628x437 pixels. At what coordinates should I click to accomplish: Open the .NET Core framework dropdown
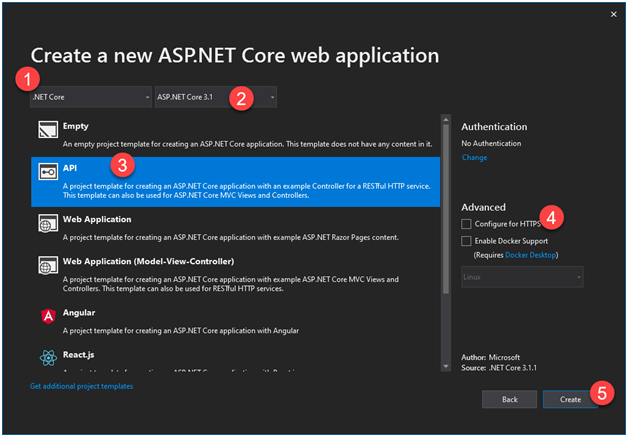click(x=90, y=97)
